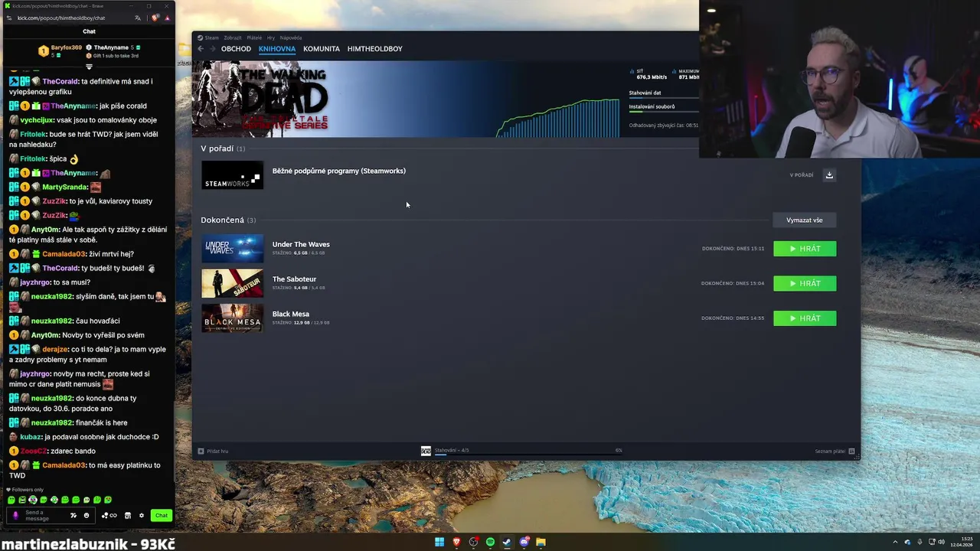980x551 pixels.
Task: Open the Hry menu
Action: pyautogui.click(x=271, y=37)
